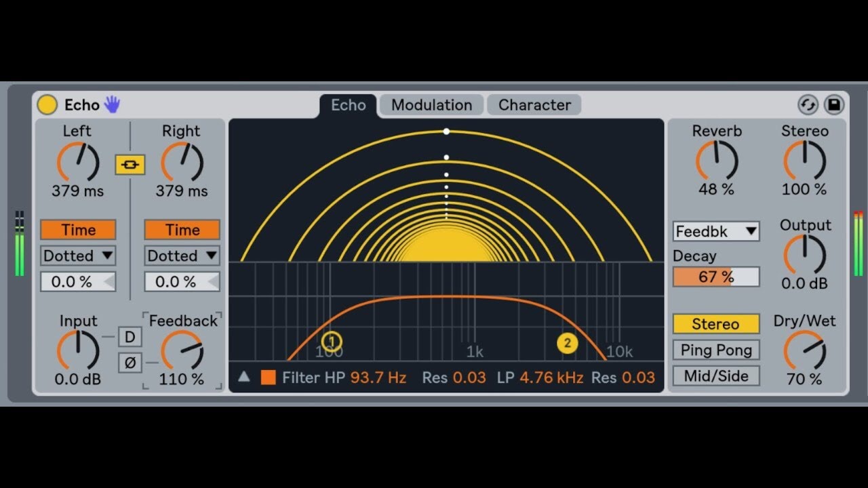Click the purple hand icon next to Echo
868x488 pixels.
click(112, 104)
